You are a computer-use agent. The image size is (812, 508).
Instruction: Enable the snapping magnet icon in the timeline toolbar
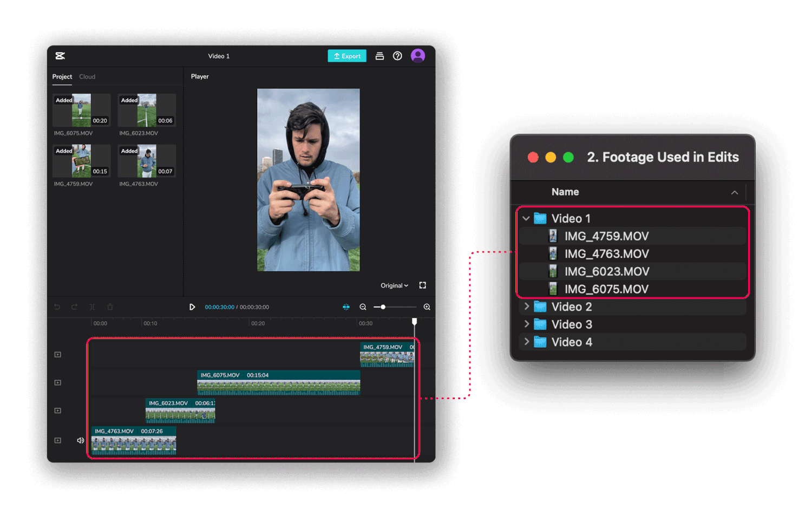346,307
